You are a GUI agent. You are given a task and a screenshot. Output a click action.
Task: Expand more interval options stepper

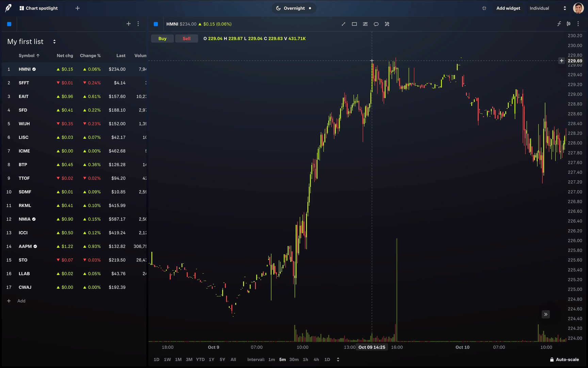(338, 359)
